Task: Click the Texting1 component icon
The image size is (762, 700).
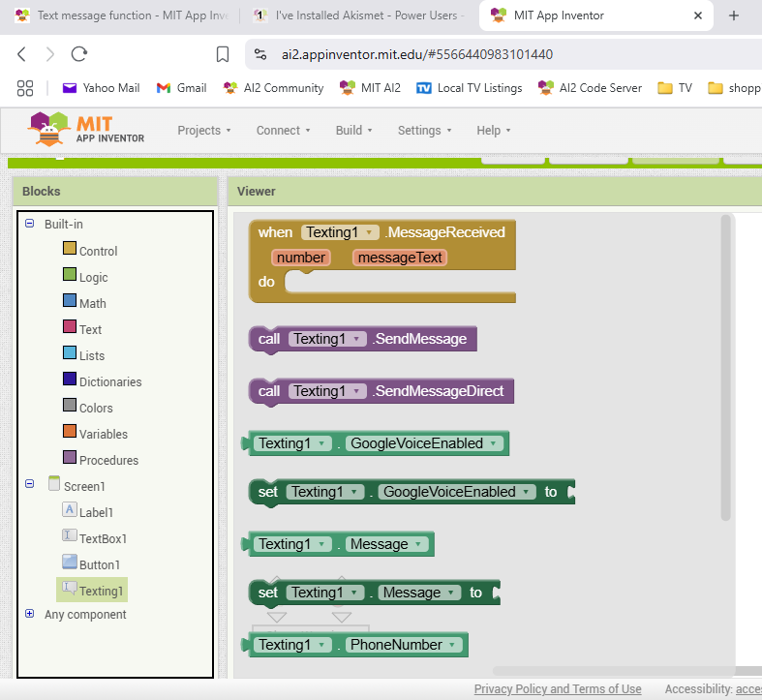Action: click(x=70, y=589)
